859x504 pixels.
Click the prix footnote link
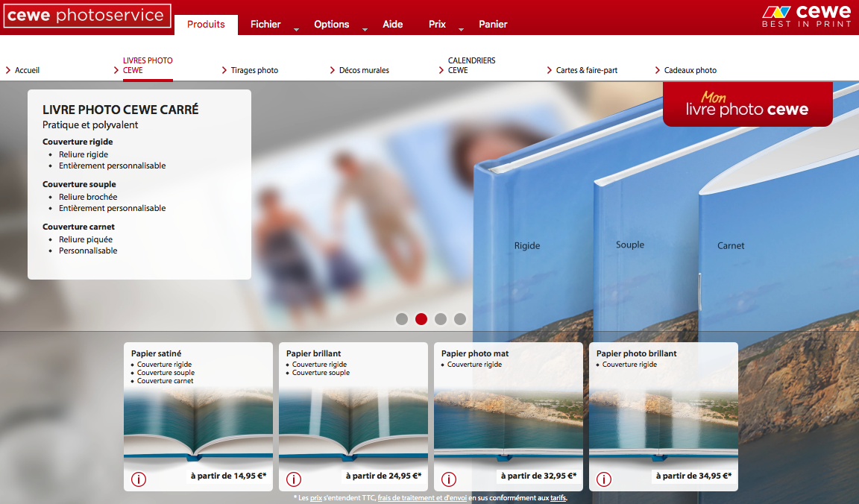coord(316,498)
